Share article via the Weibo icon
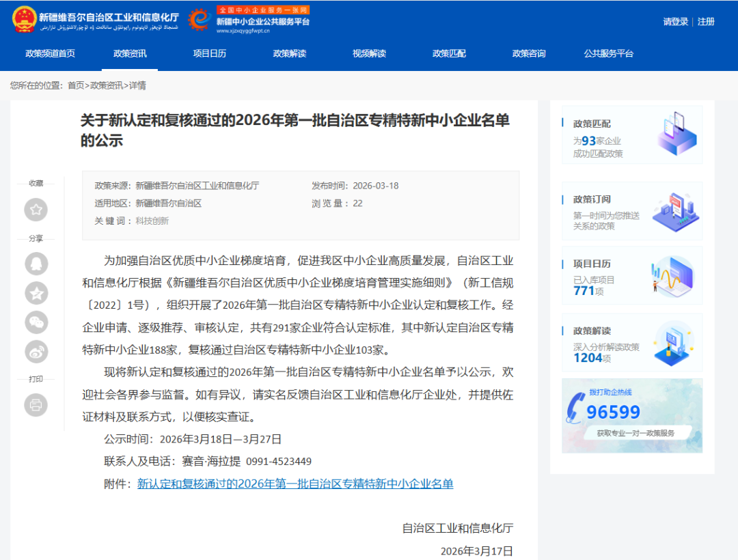738x560 pixels. [36, 352]
